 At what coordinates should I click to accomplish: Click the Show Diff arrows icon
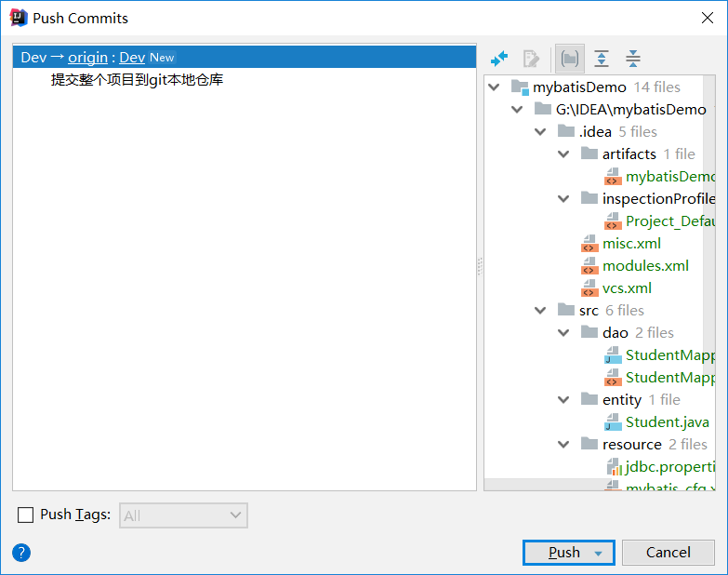point(499,59)
